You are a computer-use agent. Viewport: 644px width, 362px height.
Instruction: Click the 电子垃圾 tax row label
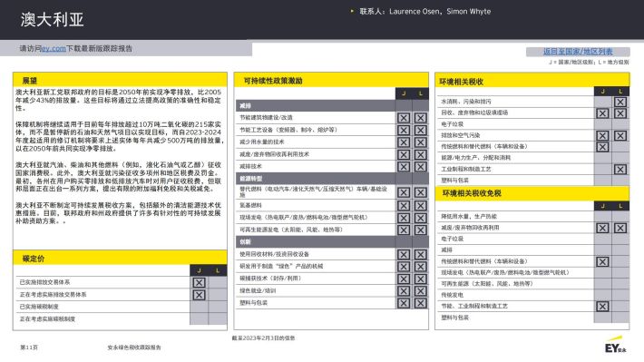[453, 124]
